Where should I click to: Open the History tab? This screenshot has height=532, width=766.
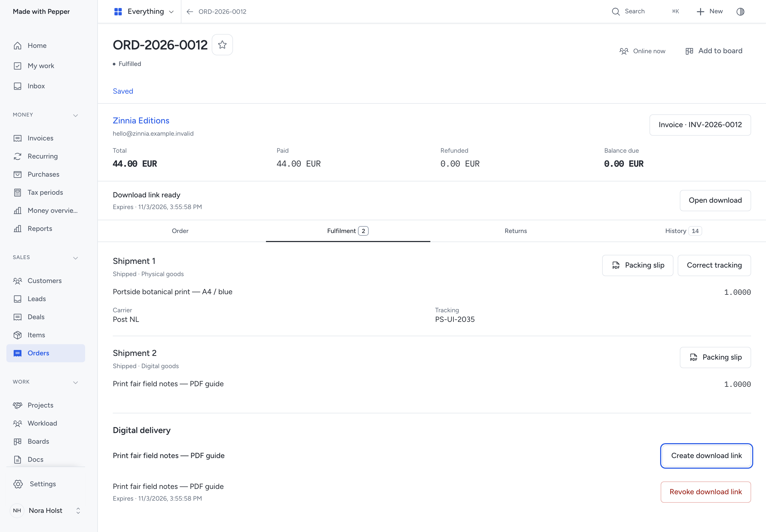click(683, 231)
